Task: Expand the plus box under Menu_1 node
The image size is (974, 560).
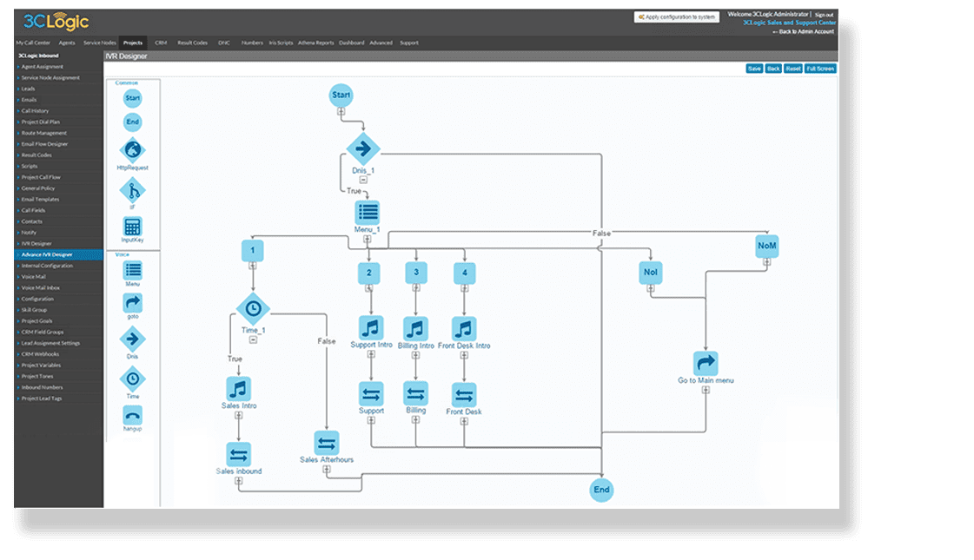Action: coord(368,238)
